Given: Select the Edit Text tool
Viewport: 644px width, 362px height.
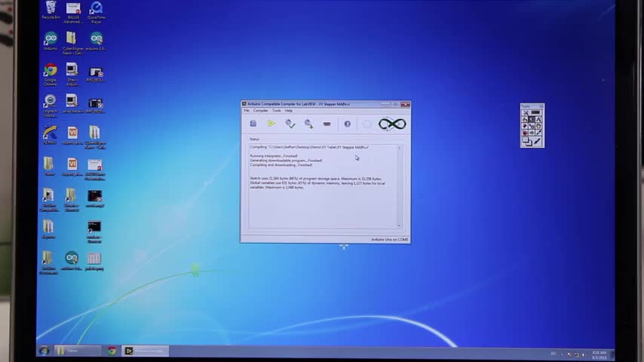Looking at the screenshot, I should tap(538, 120).
